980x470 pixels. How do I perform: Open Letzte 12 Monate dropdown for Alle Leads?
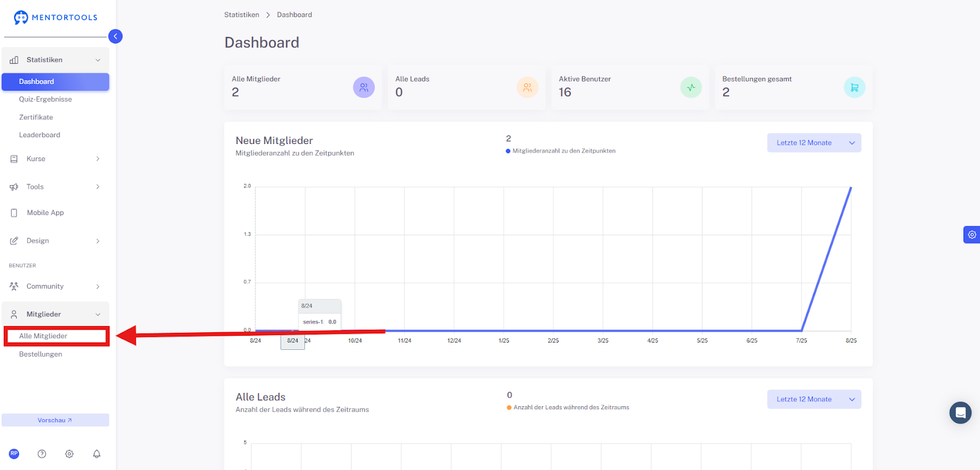click(814, 400)
